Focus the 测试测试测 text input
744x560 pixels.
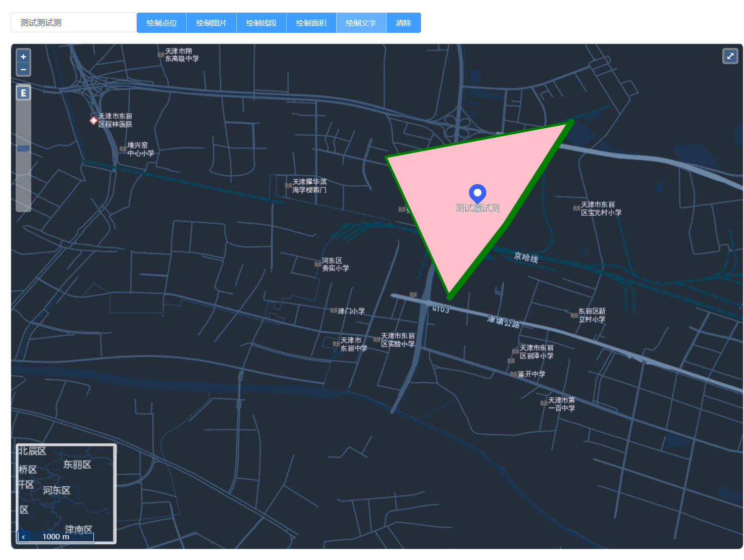click(74, 23)
